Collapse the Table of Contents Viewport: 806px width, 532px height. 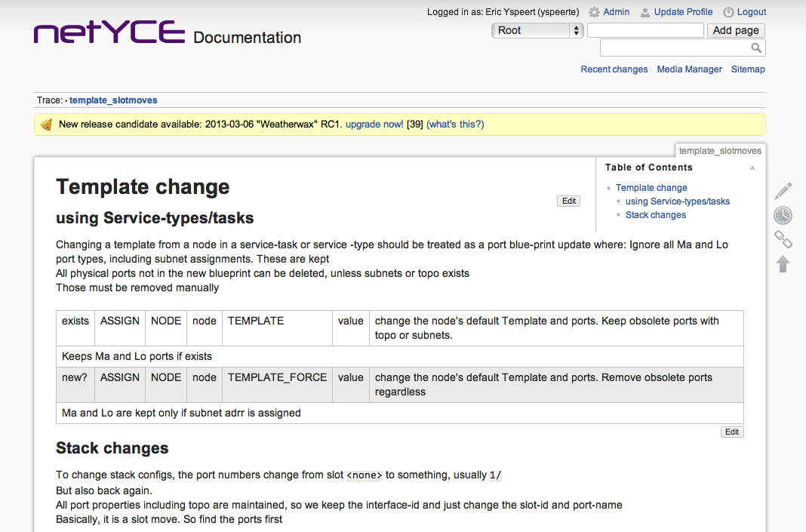point(752,168)
